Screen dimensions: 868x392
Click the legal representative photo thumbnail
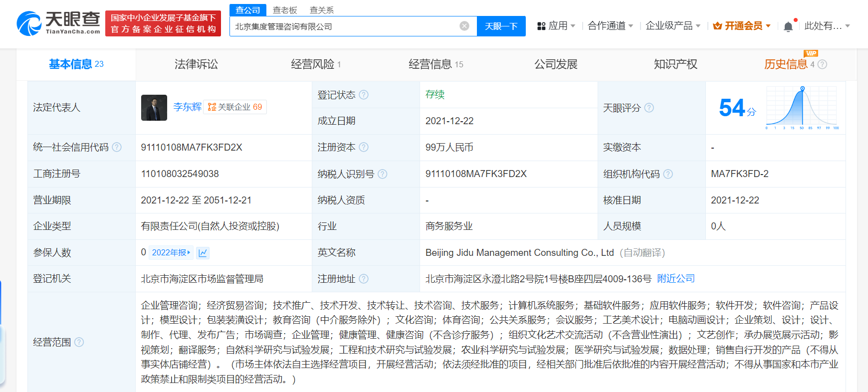154,108
